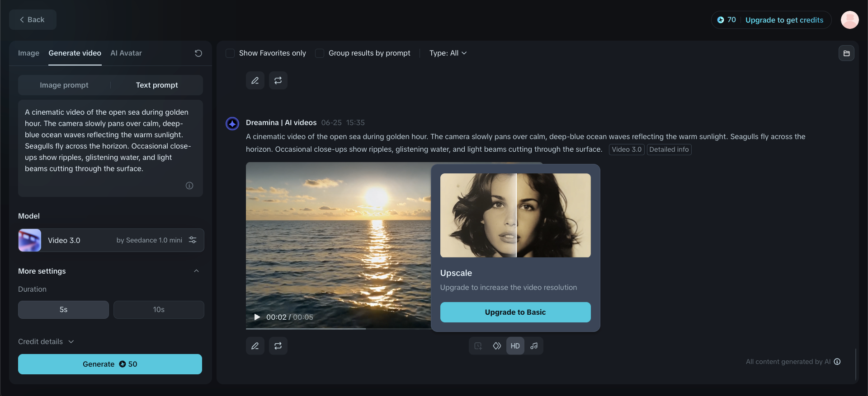
Task: Click the AI-generated content info icon
Action: 837,362
